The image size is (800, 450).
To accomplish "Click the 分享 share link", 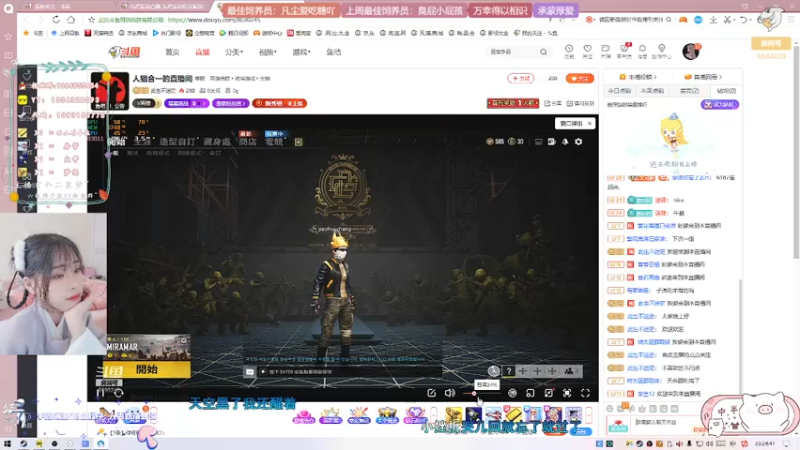I will (553, 103).
